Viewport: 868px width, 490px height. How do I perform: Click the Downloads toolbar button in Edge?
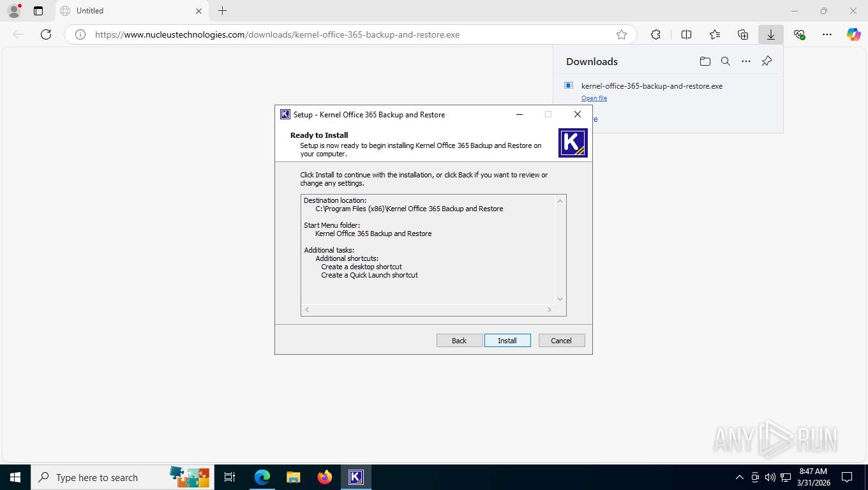click(771, 34)
